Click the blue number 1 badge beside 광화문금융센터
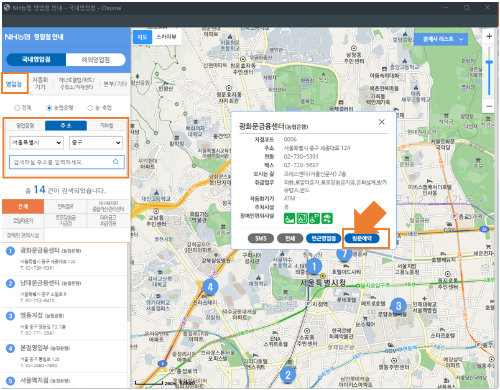Viewport: 500px width, 390px height. [x=10, y=251]
